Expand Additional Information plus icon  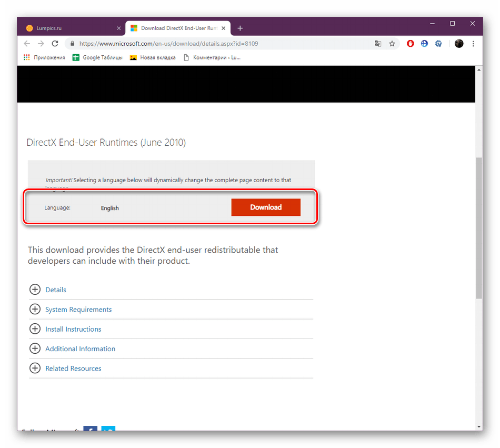[x=35, y=349]
